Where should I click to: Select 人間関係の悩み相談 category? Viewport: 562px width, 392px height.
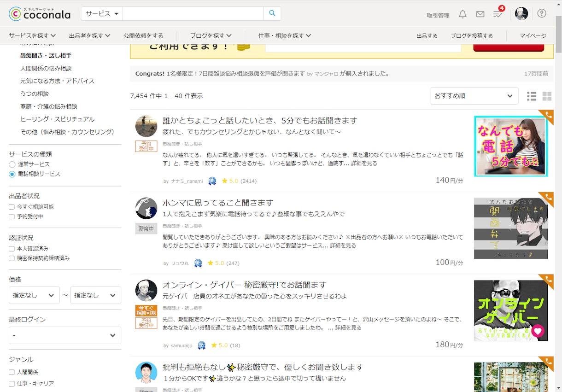click(46, 68)
